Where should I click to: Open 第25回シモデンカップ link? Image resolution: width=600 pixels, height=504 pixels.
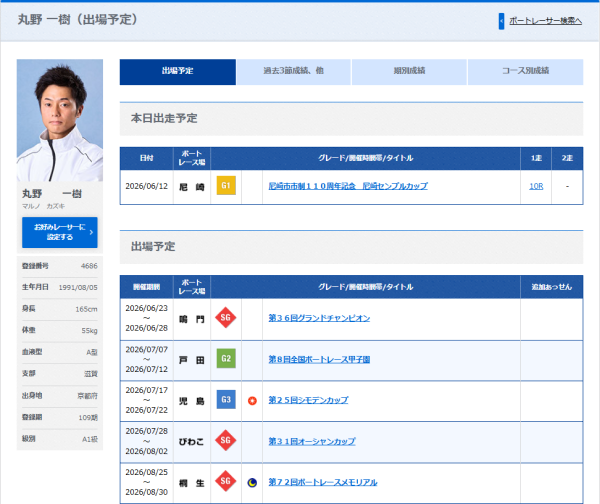[308, 400]
